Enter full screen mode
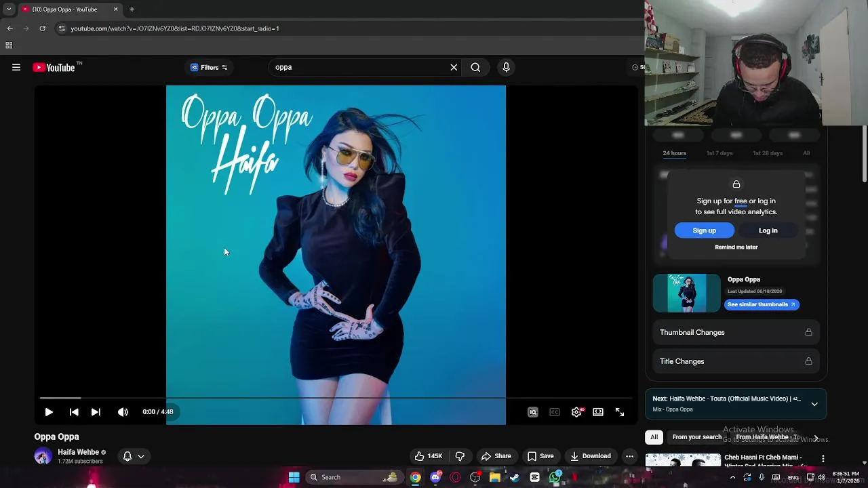 tap(620, 412)
